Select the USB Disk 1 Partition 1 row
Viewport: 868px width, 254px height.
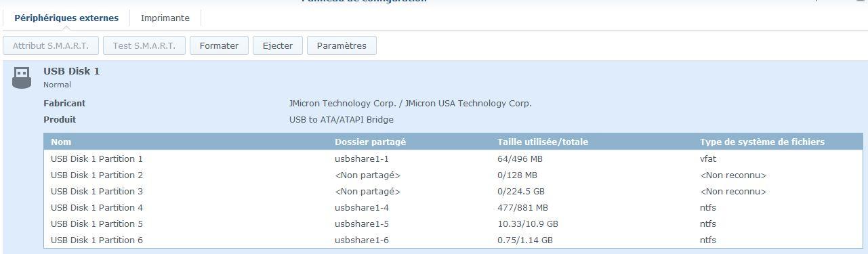(453, 158)
